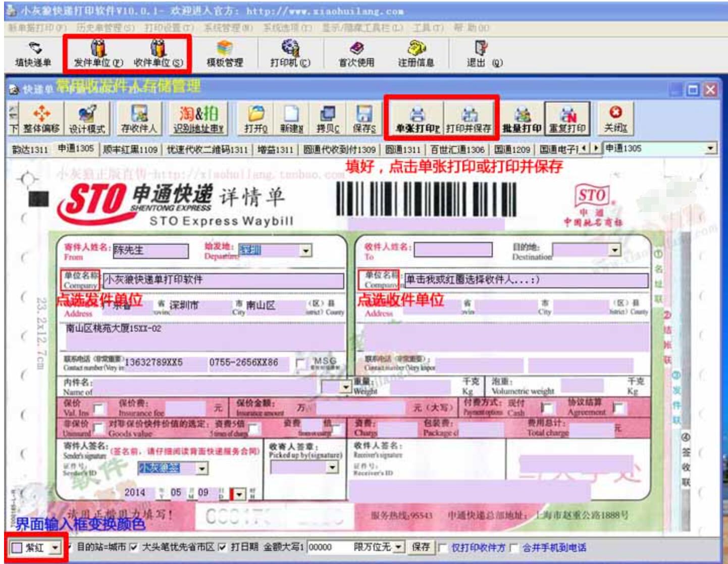Click 打印并保存 print and save
The height and width of the screenshot is (564, 728).
469,119
